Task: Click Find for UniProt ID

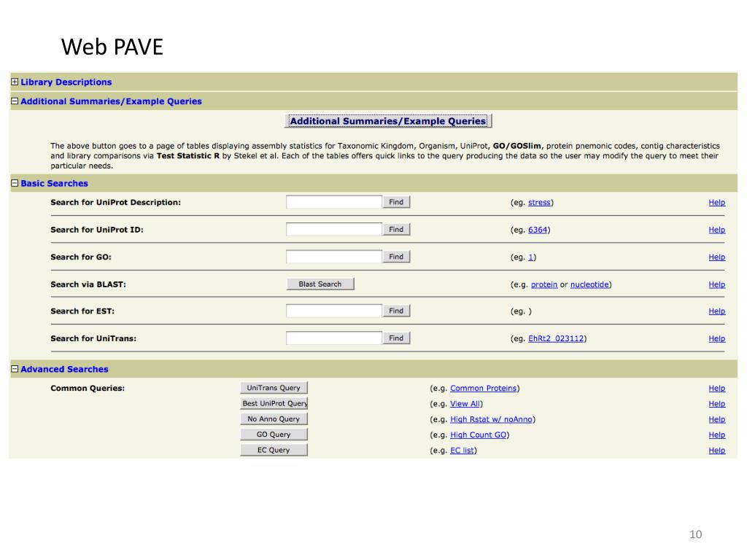Action: coord(396,229)
